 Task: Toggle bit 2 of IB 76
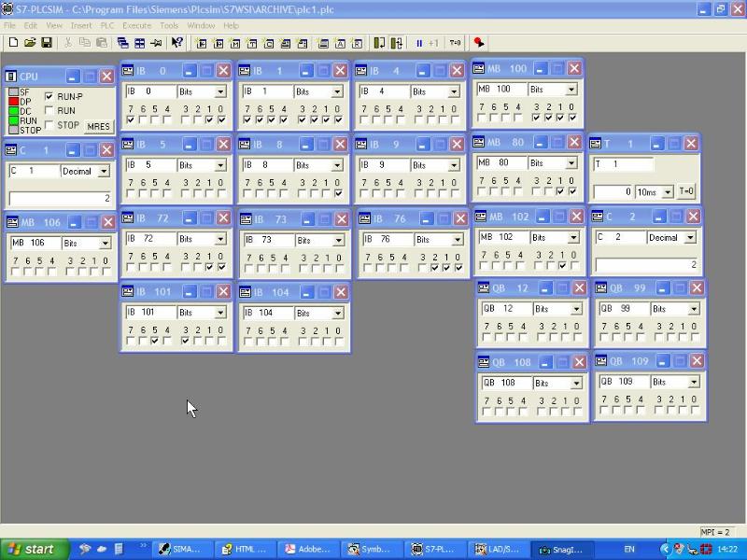[434, 268]
